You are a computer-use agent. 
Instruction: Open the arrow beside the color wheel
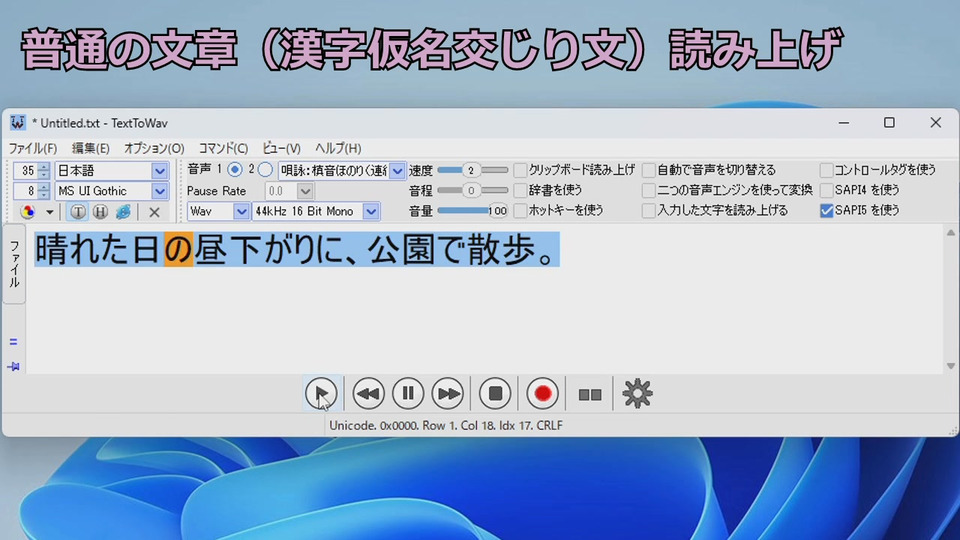[50, 212]
